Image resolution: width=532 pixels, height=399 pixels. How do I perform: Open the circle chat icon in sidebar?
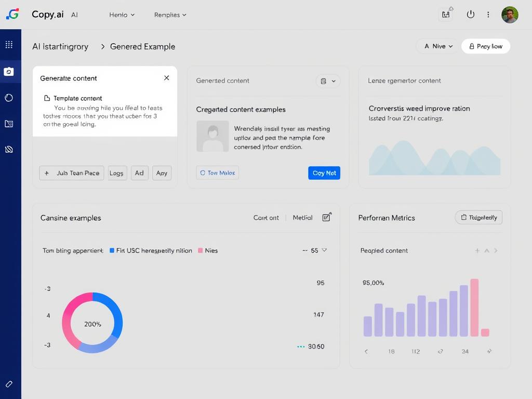click(x=9, y=98)
